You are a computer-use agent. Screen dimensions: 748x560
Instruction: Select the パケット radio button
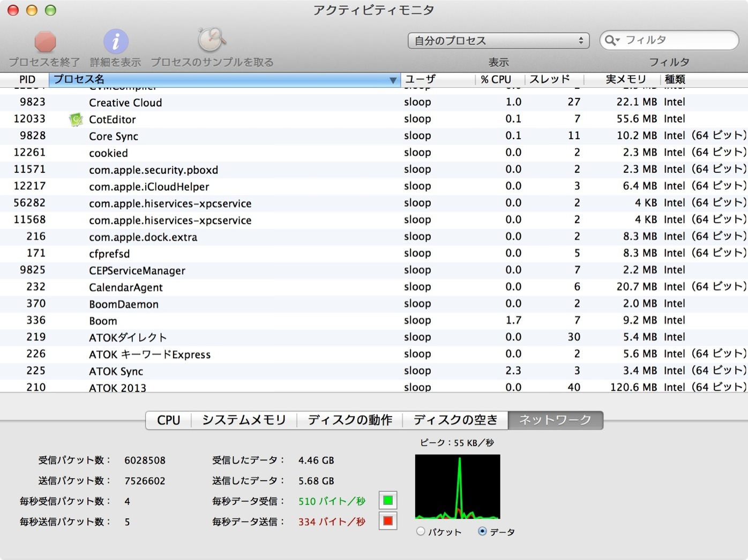[421, 531]
